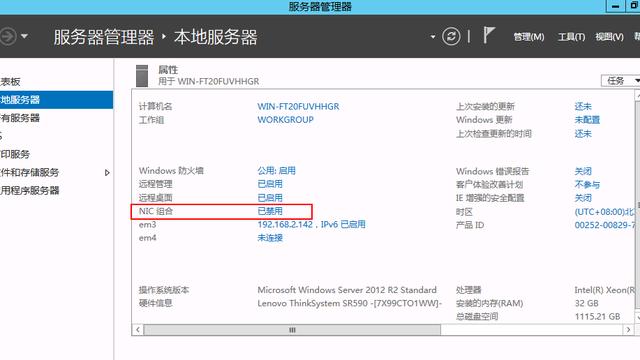Select 所有服务器 in the sidebar
Screen dimensions: 640x360
click(56, 118)
